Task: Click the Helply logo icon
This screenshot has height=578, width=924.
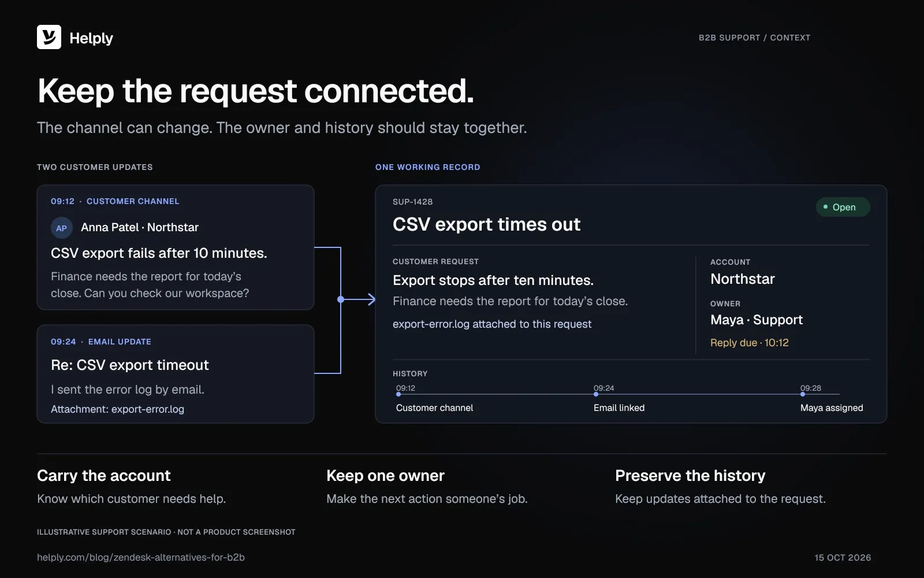Action: (x=49, y=37)
